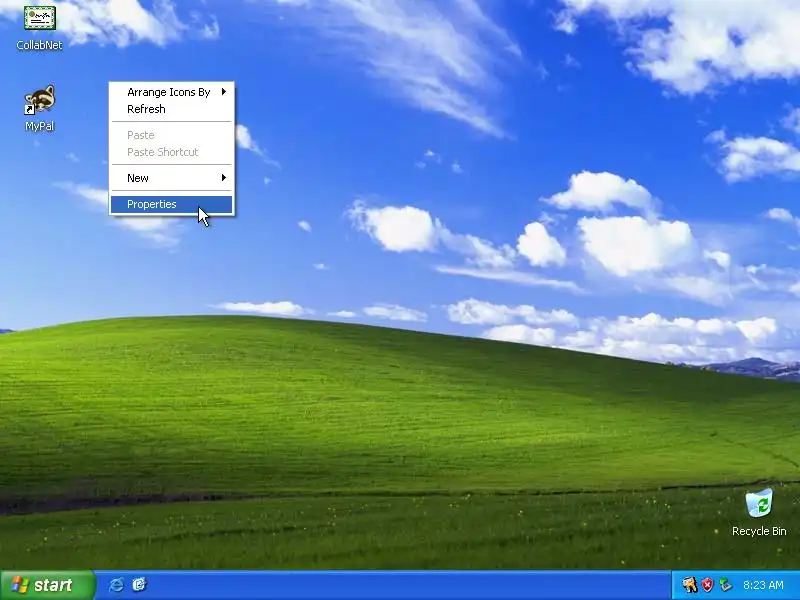The width and height of the screenshot is (800, 600).
Task: Select the MyPal raccoon shortcut icon
Action: (x=39, y=100)
